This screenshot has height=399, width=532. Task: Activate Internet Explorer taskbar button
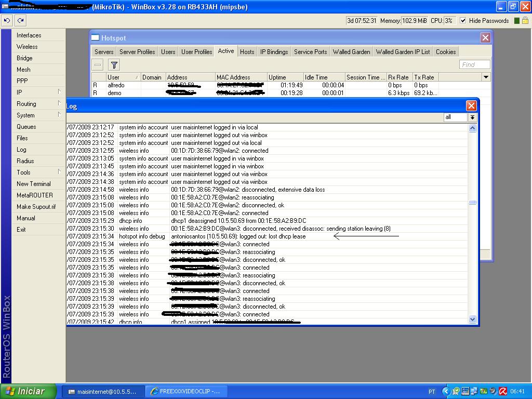click(186, 392)
